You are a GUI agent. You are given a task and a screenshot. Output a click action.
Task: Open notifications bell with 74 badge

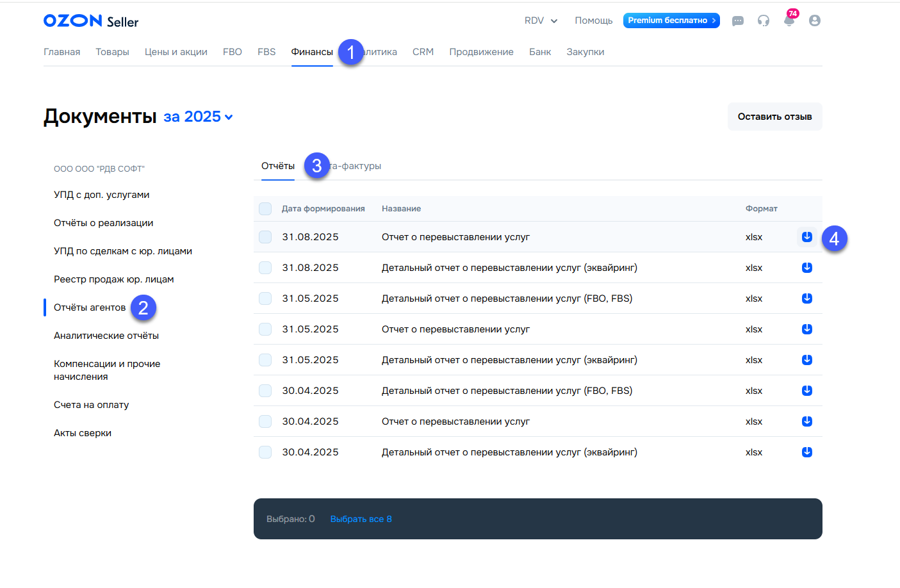[x=789, y=20]
